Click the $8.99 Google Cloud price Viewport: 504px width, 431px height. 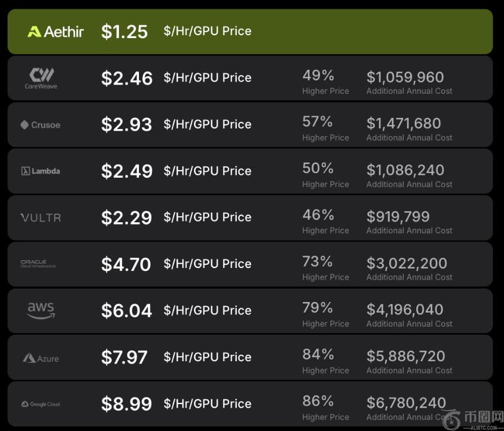[127, 404]
